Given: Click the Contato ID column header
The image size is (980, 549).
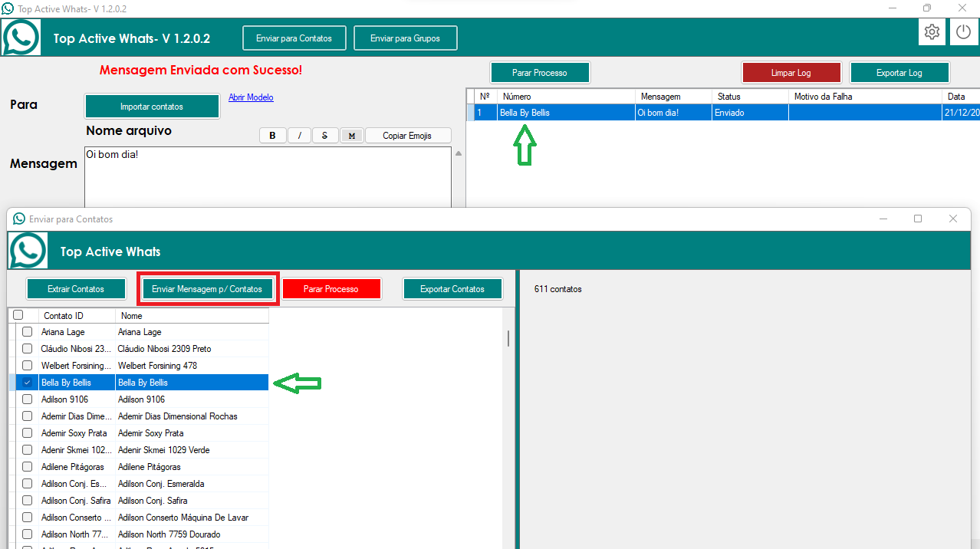Looking at the screenshot, I should [77, 315].
